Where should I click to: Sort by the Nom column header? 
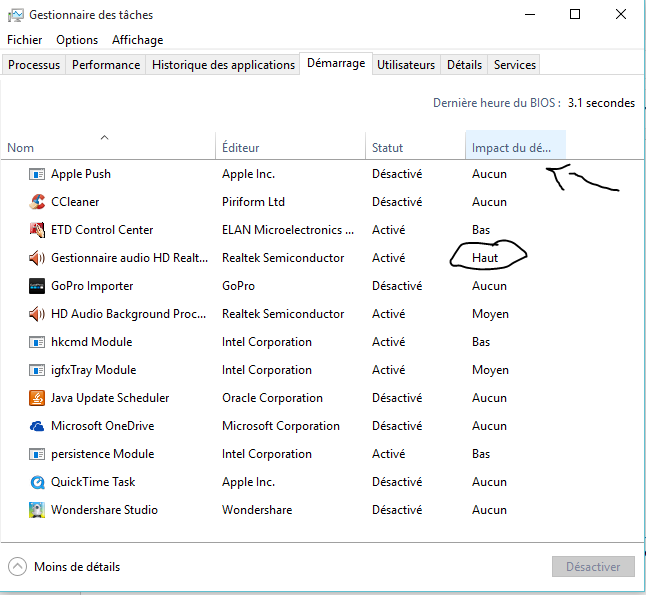click(x=108, y=145)
